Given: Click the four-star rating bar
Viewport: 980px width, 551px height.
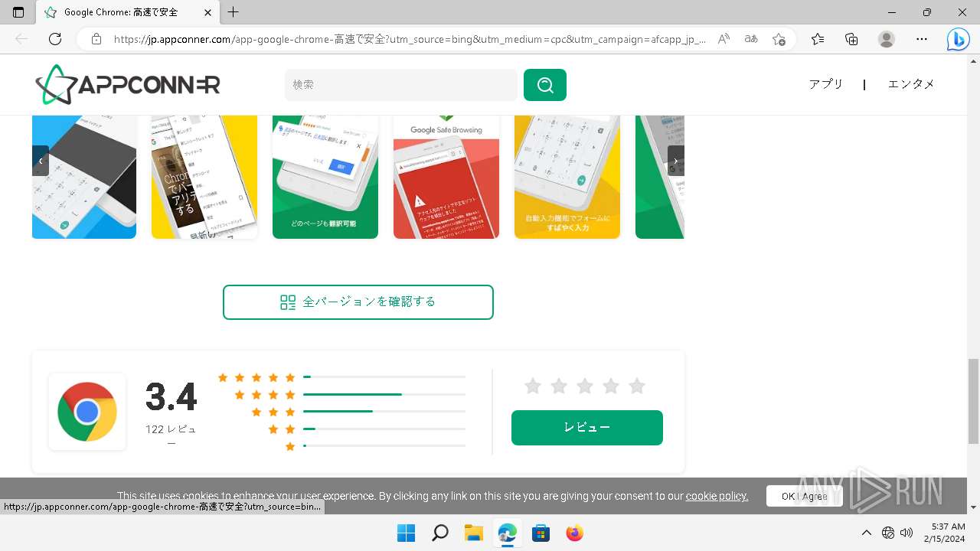Looking at the screenshot, I should 384,394.
